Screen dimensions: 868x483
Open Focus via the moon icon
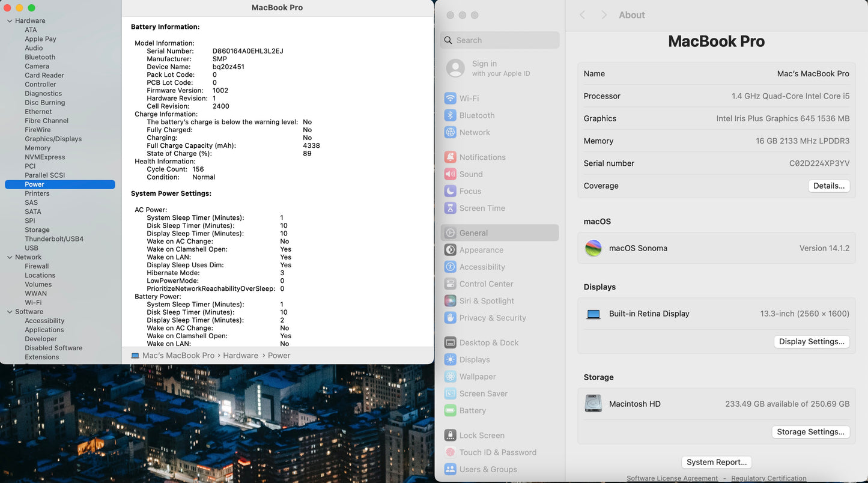click(x=450, y=191)
